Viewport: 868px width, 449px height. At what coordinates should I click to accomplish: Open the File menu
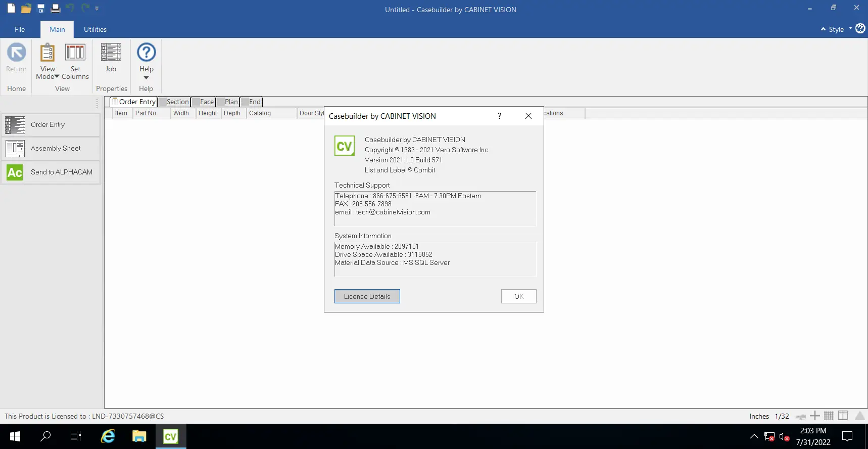[20, 29]
